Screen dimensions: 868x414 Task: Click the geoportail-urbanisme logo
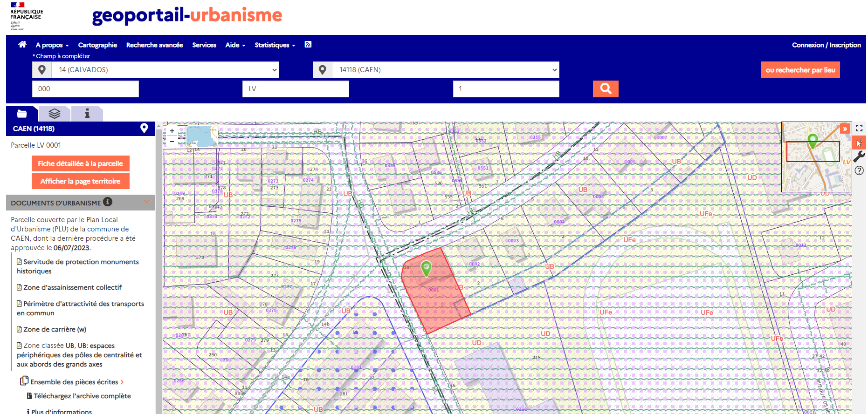pyautogui.click(x=187, y=15)
